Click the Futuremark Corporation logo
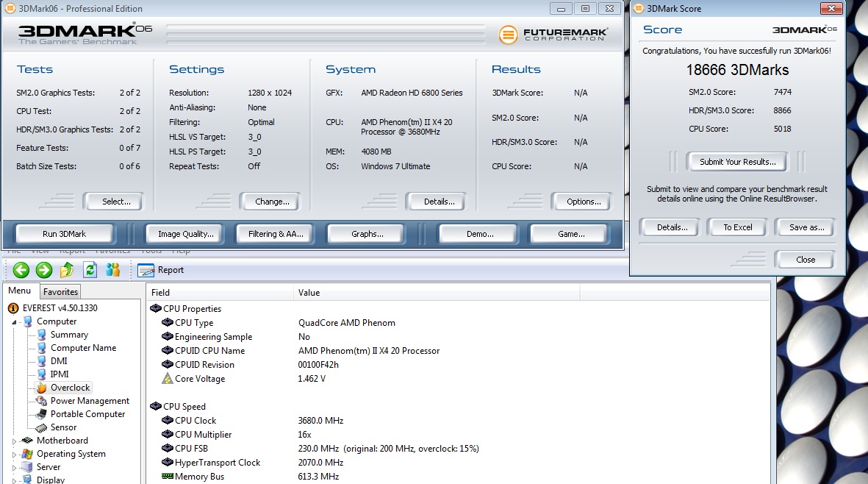The height and width of the screenshot is (484, 868). click(553, 35)
